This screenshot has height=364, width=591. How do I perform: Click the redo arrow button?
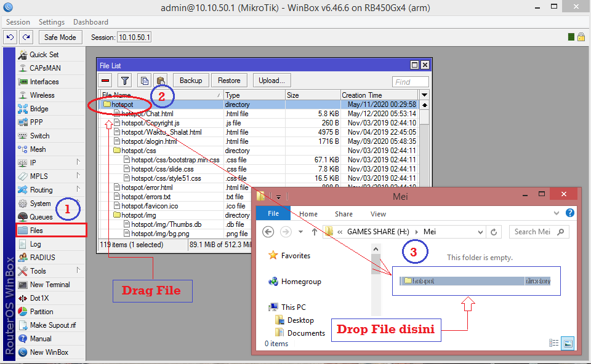tap(26, 38)
